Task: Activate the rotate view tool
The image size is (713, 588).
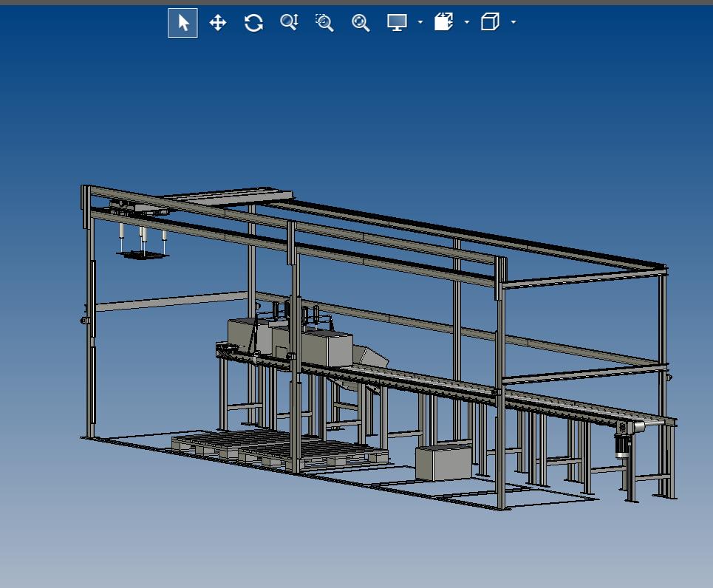Action: tap(253, 22)
